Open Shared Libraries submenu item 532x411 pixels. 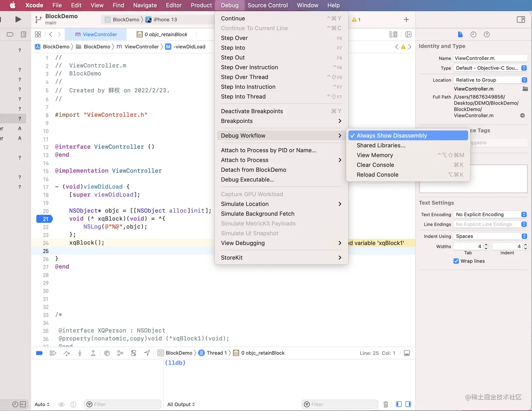[x=408, y=145]
